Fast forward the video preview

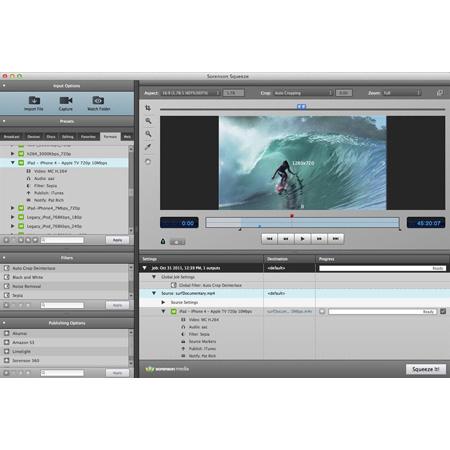(x=319, y=239)
